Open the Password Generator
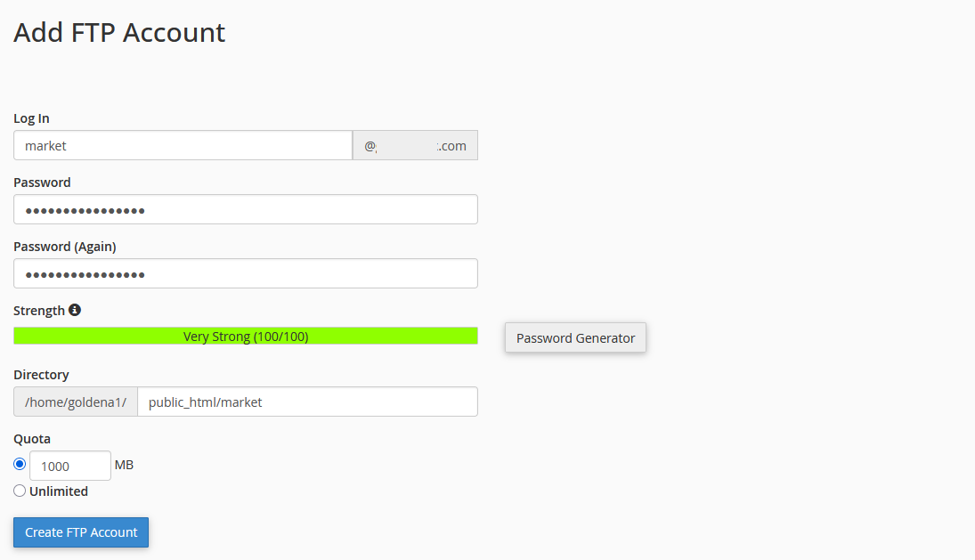Viewport: 975px width, 560px height. [x=575, y=337]
